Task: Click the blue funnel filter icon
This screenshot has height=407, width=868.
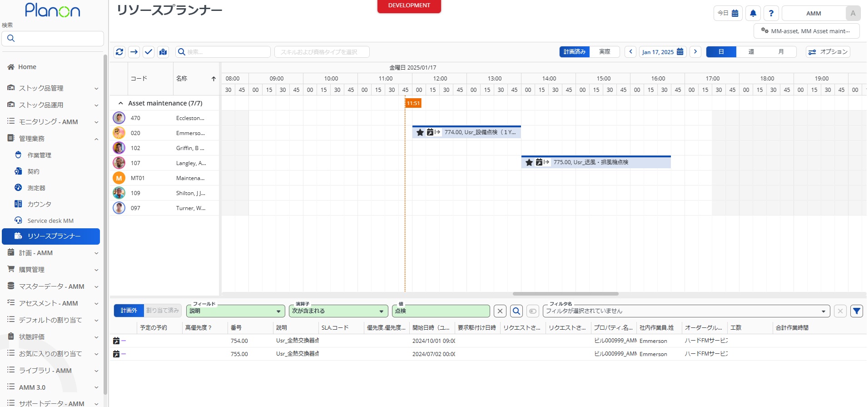Action: click(x=856, y=311)
